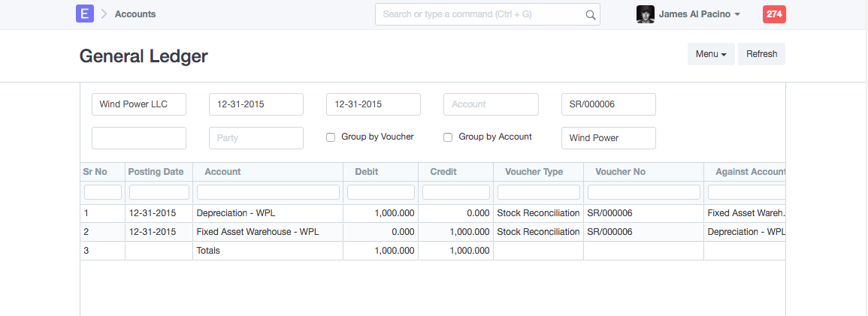This screenshot has height=316, width=868.
Task: Click the Refresh button
Action: [761, 54]
